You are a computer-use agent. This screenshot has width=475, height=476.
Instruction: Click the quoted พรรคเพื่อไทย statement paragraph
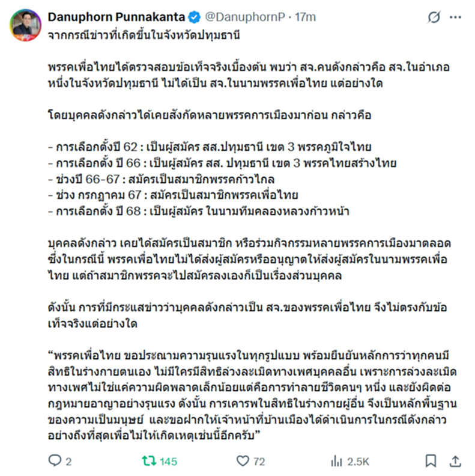point(252,395)
